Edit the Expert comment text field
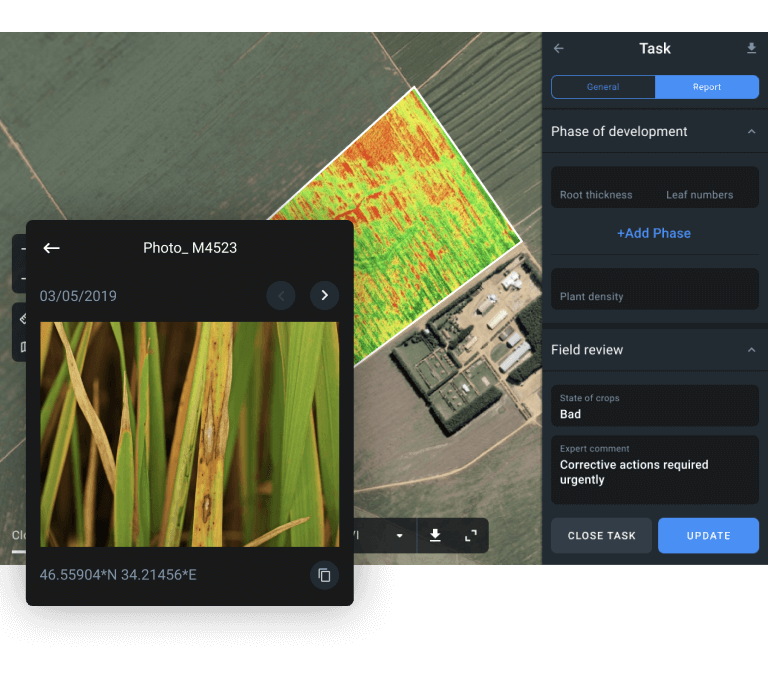 click(x=654, y=470)
